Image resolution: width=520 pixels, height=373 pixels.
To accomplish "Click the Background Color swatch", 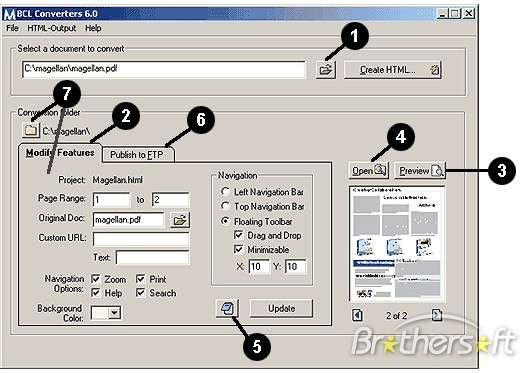I will click(x=100, y=313).
